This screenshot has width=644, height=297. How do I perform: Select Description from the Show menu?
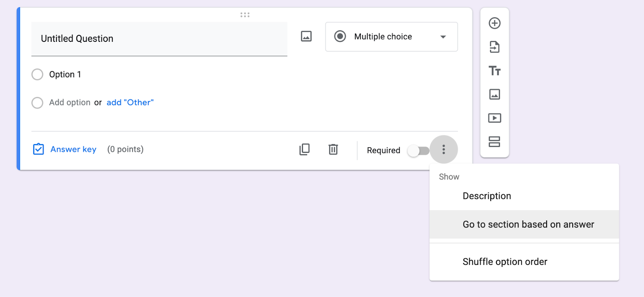[x=487, y=196]
